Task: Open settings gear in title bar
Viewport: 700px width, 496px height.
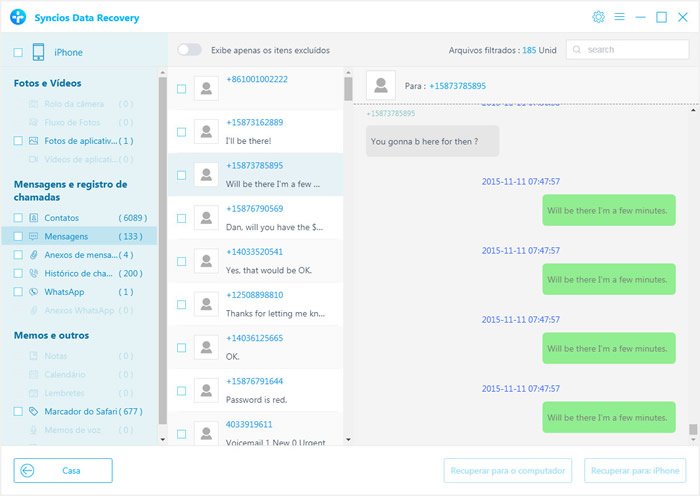Action: pyautogui.click(x=598, y=17)
